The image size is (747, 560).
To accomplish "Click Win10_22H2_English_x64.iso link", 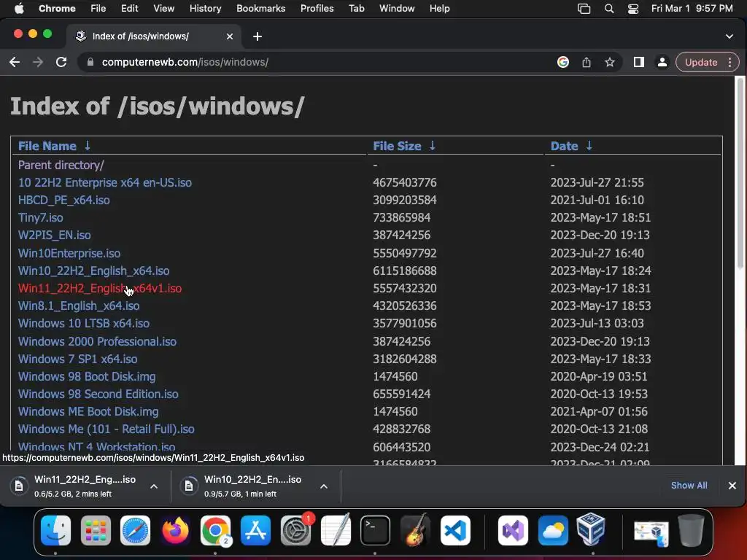I will click(x=94, y=271).
